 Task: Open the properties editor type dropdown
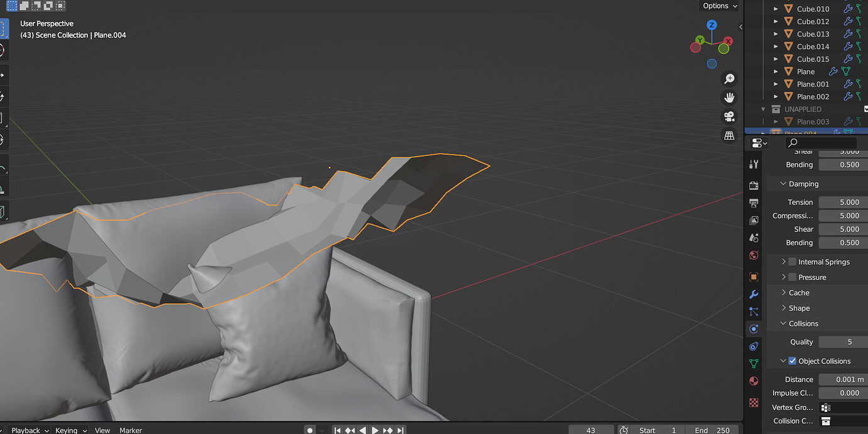point(759,143)
